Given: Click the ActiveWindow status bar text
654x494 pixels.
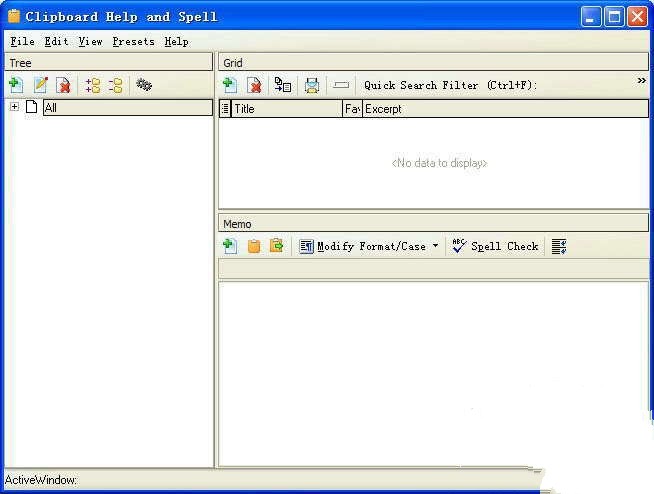Looking at the screenshot, I should (x=40, y=480).
